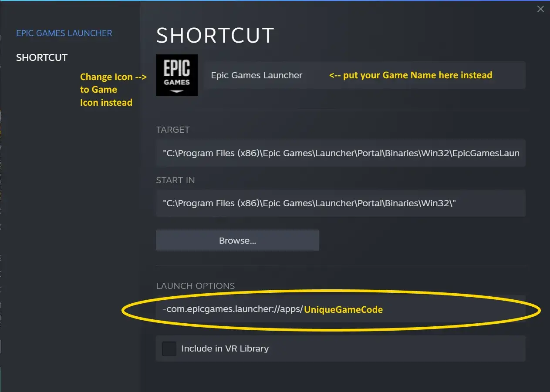Click the blue EPIC GAMES LAUNCHER link
Screen dimensions: 550x392
[x=64, y=33]
